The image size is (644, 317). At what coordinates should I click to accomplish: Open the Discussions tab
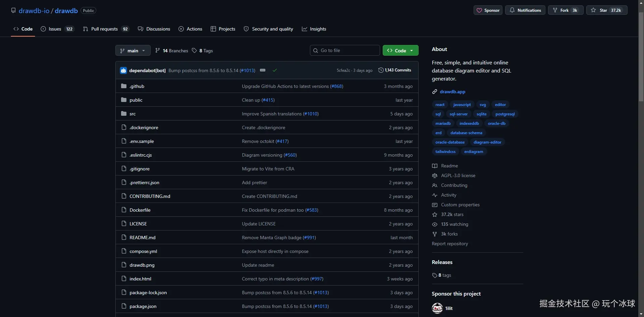[154, 29]
